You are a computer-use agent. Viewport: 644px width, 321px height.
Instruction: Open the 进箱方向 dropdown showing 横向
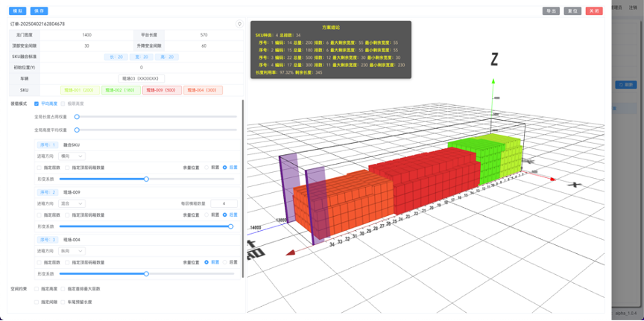click(72, 156)
